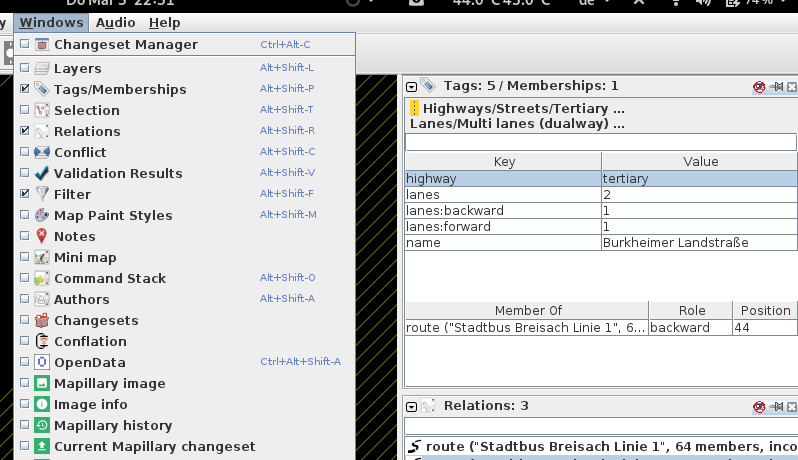The height and width of the screenshot is (460, 798).
Task: Select the Mini map menu entry
Action: tap(185, 257)
